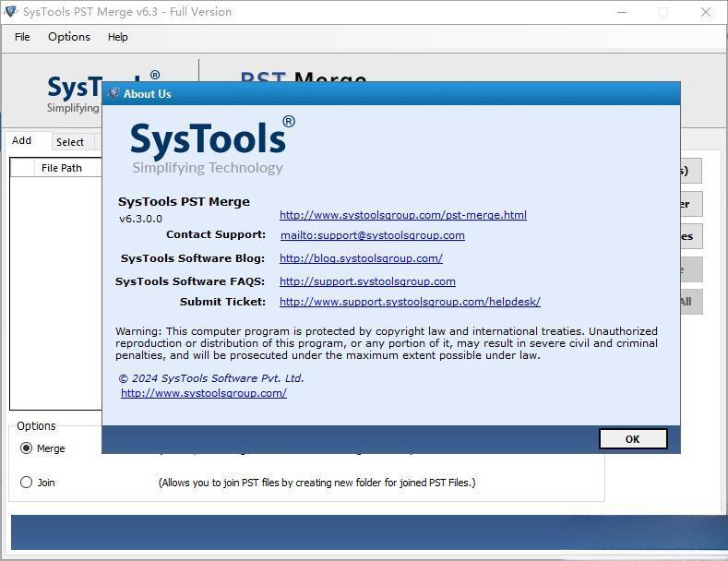
Task: Click OK to close About Us dialog
Action: click(633, 439)
